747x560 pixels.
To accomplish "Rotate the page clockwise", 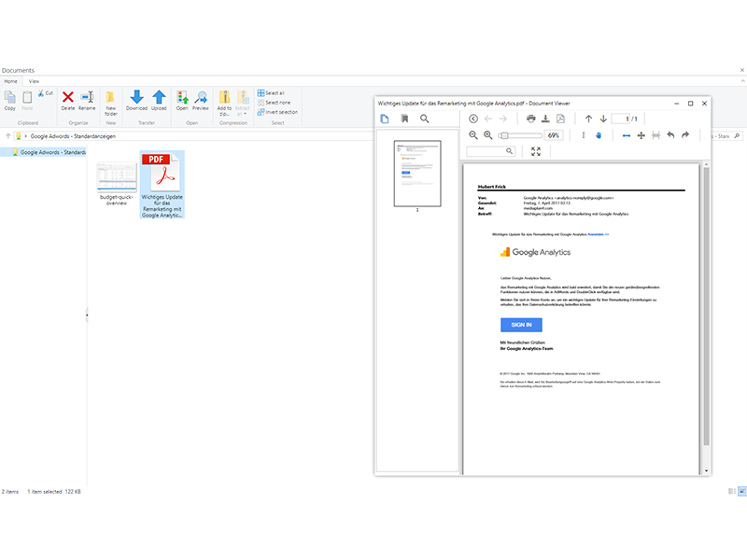I will [x=685, y=135].
